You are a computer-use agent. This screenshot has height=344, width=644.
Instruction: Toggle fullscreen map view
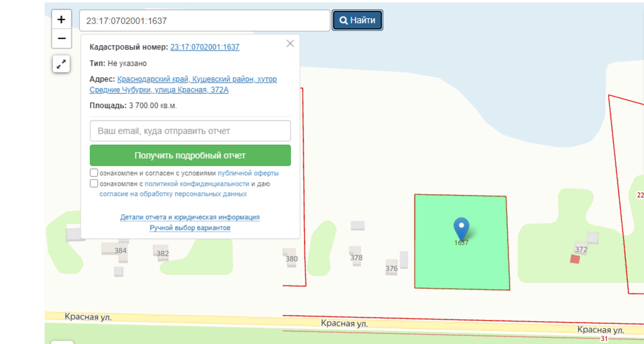coord(61,64)
